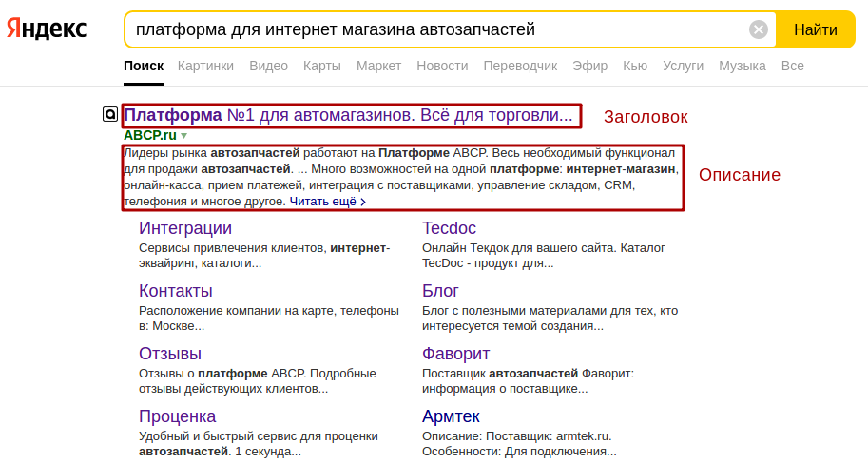Click inside the search input field
868x464 pixels.
click(437, 29)
